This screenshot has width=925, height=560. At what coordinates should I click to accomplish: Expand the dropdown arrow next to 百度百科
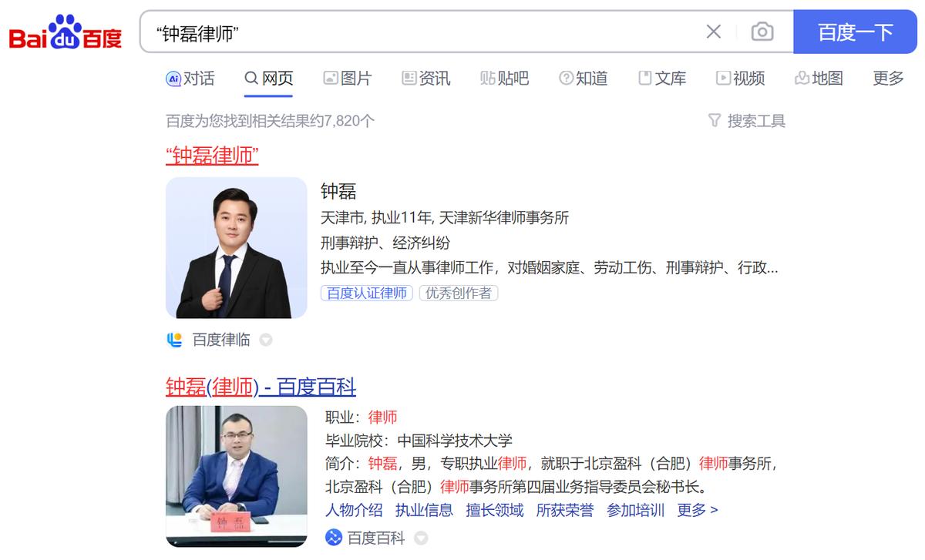tap(421, 538)
